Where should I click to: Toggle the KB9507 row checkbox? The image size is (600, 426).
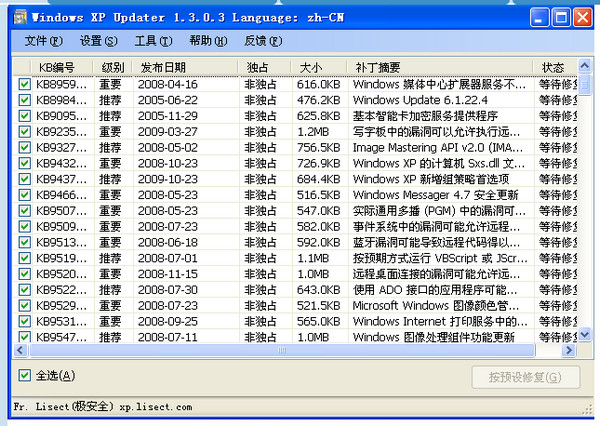tap(24, 211)
